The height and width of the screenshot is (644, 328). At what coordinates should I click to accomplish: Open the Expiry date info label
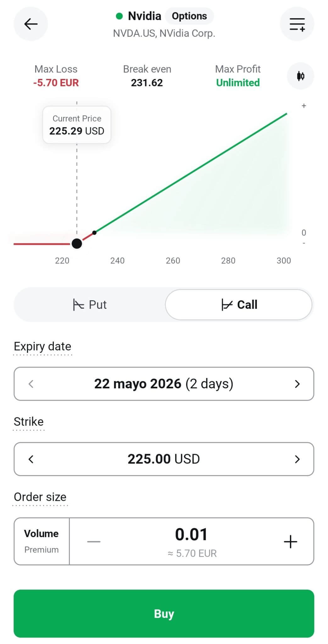tap(42, 347)
